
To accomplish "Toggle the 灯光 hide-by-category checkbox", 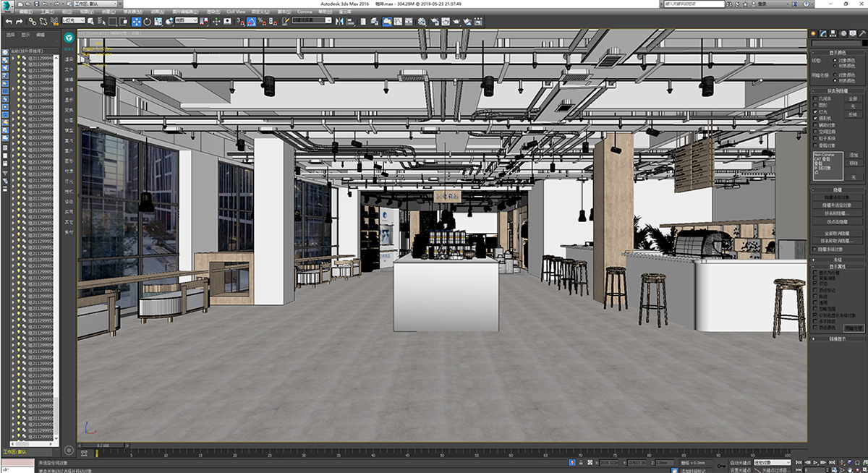I will [x=816, y=112].
